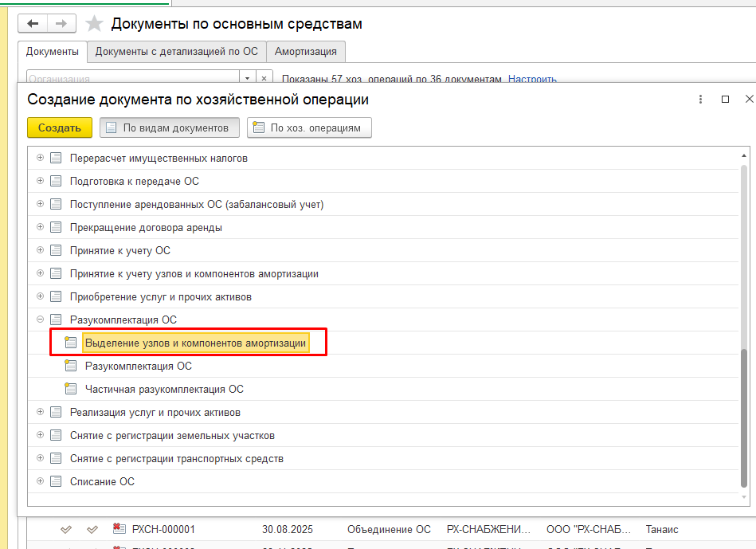Screen dimensions: 756x549
Task: Open the dialog's three-dot more menu
Action: (700, 100)
